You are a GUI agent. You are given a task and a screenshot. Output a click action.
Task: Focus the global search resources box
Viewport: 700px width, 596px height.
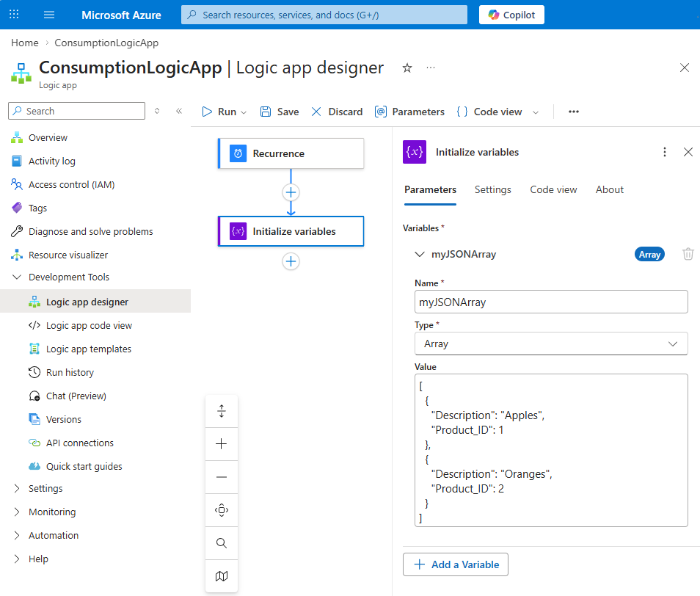[x=324, y=15]
